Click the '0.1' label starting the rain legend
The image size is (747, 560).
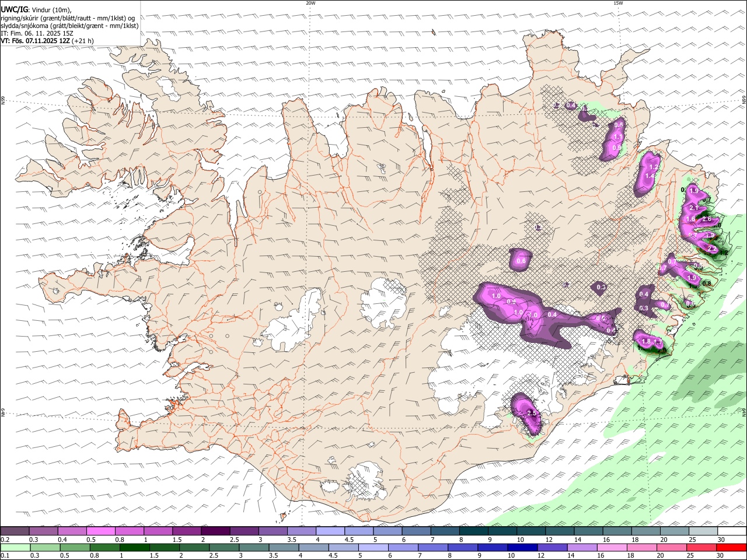pos(5,556)
